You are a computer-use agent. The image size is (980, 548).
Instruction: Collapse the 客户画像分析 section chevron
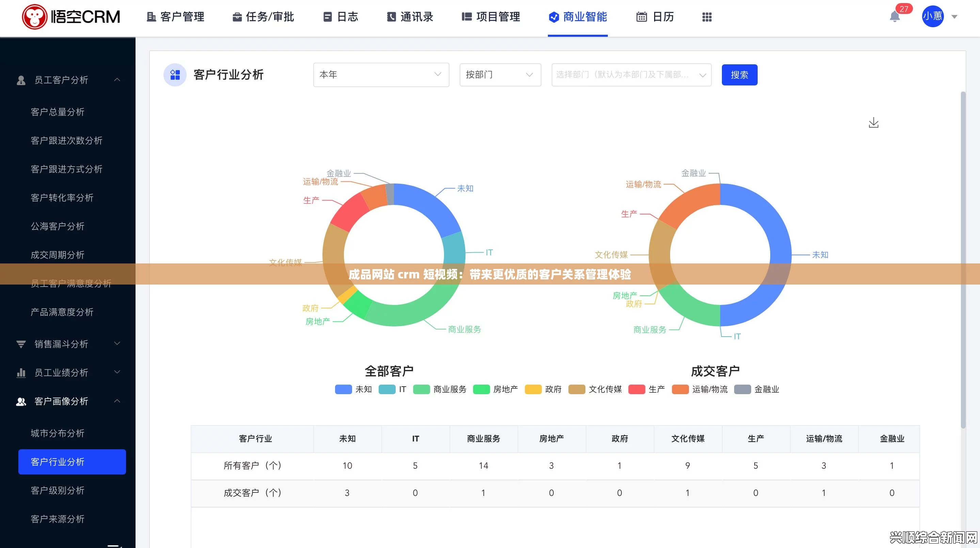117,401
